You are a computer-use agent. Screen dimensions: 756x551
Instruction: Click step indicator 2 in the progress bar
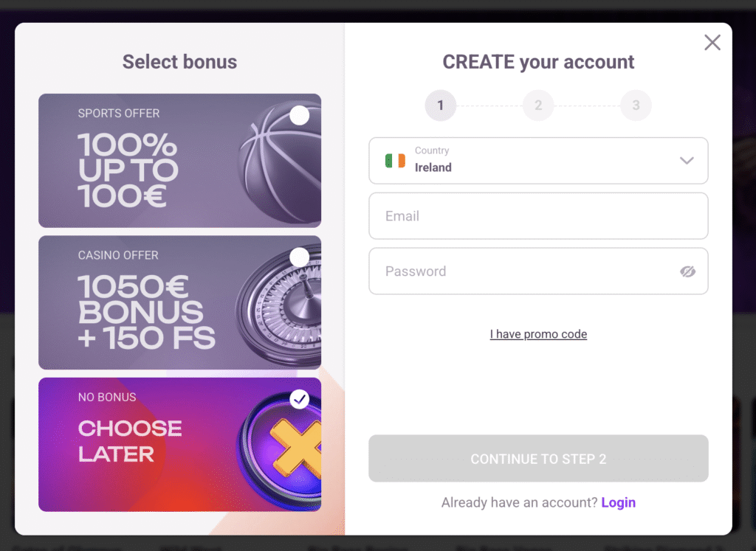coord(538,105)
